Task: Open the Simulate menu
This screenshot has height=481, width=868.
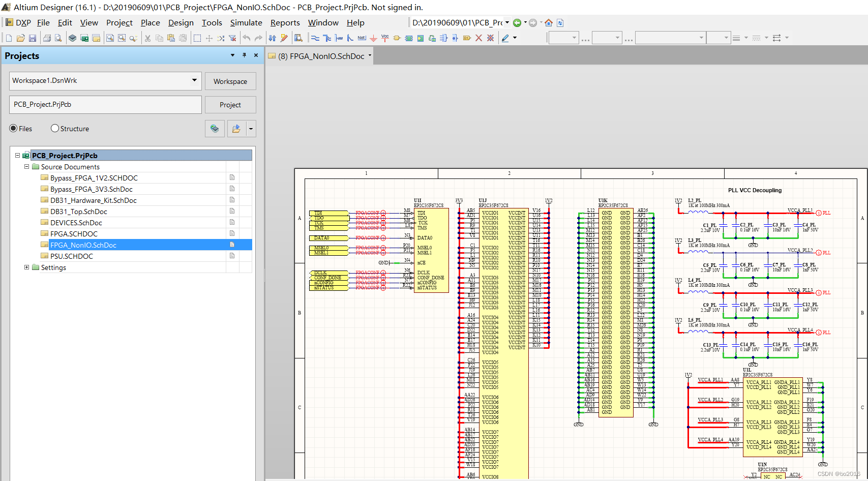Action: (x=246, y=23)
